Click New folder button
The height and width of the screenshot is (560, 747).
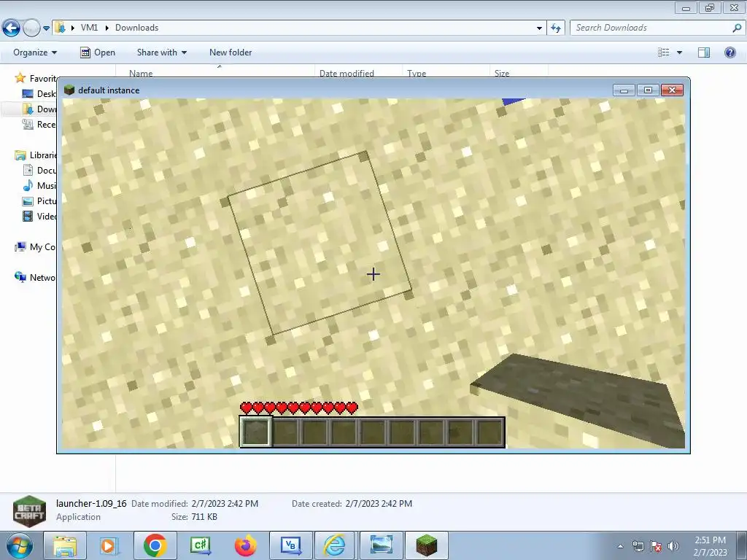[231, 52]
